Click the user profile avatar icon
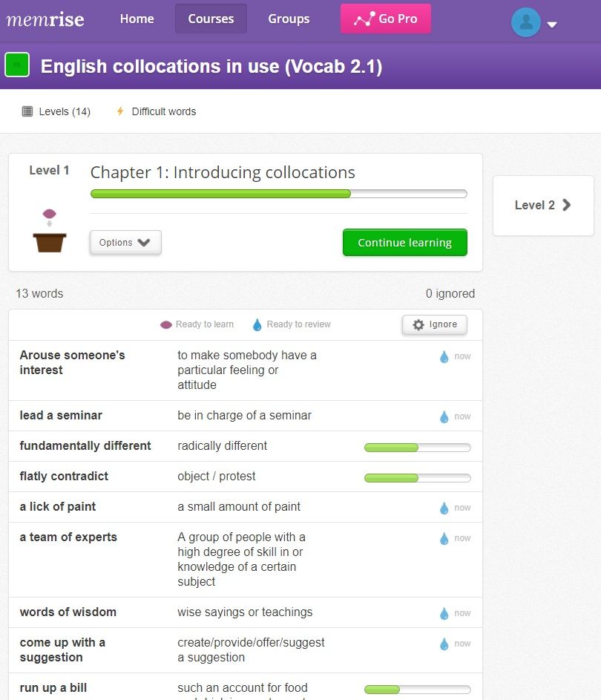The width and height of the screenshot is (601, 700). pyautogui.click(x=526, y=22)
